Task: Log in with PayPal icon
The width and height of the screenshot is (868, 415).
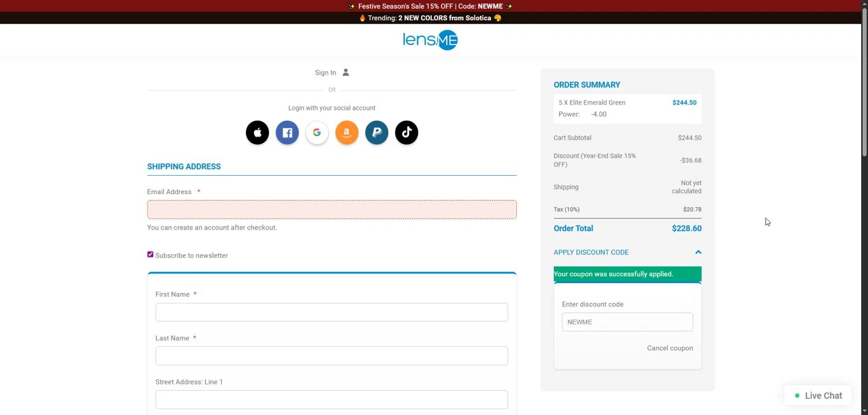Action: tap(377, 132)
